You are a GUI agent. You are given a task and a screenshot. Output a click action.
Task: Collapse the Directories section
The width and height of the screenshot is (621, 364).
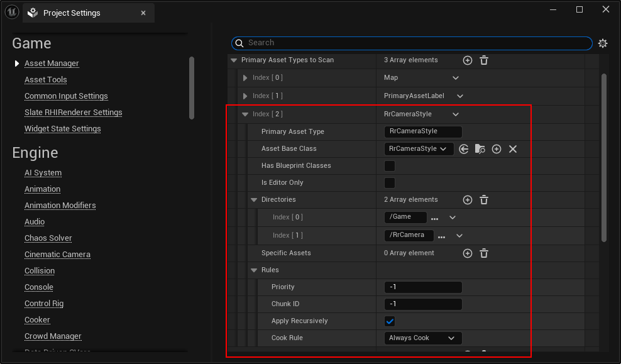click(254, 200)
